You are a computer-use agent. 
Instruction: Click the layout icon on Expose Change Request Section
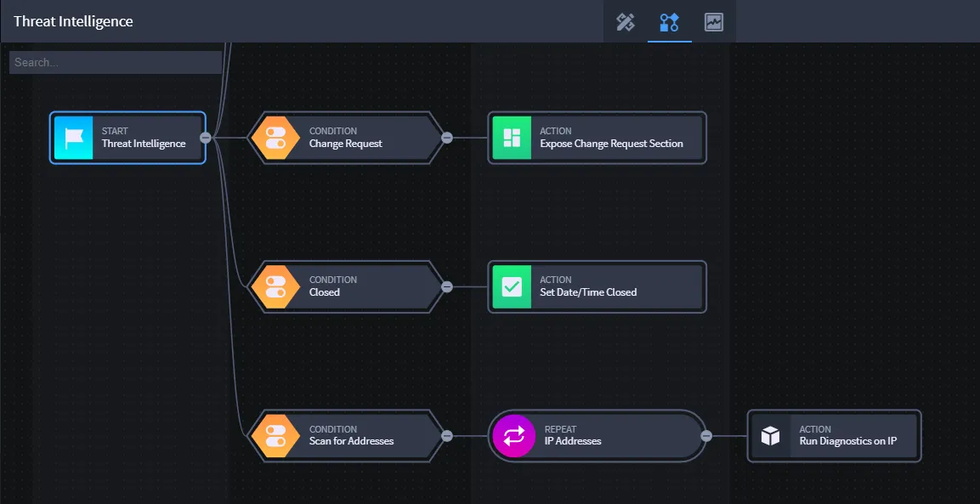(512, 138)
